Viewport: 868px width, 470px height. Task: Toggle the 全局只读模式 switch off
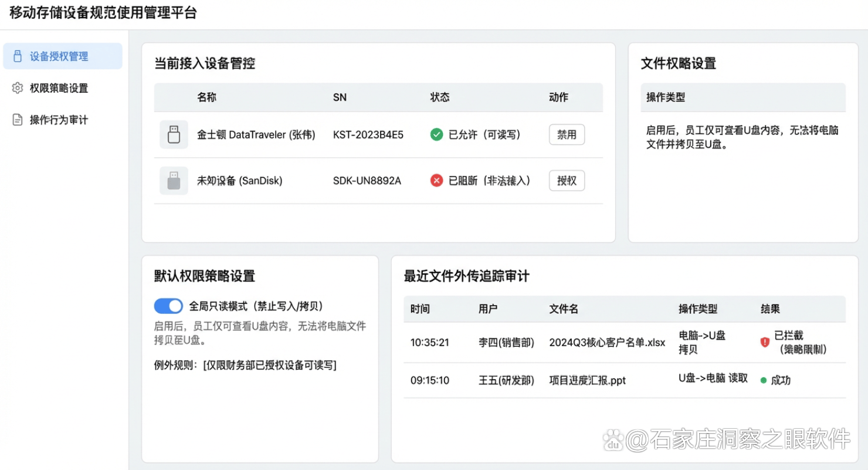point(168,306)
